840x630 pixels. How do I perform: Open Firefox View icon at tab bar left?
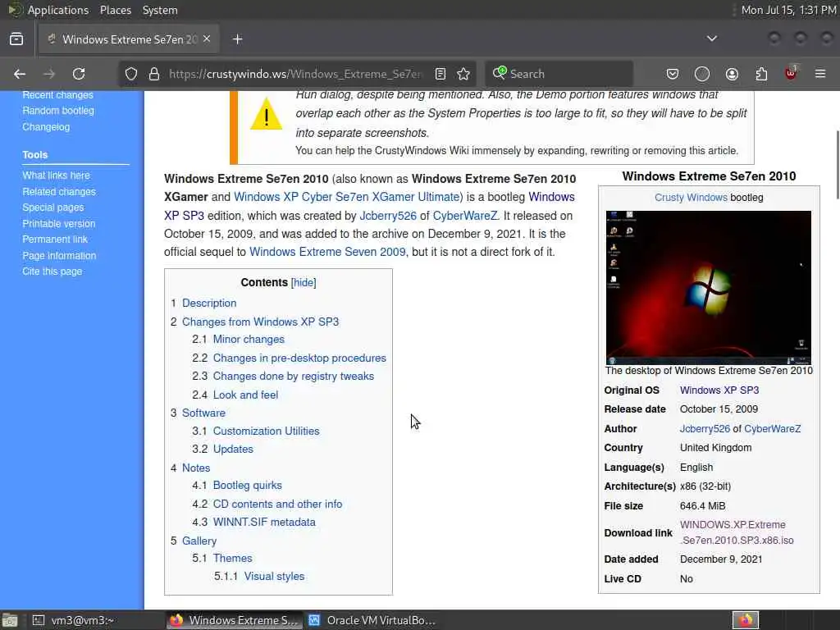(16, 39)
